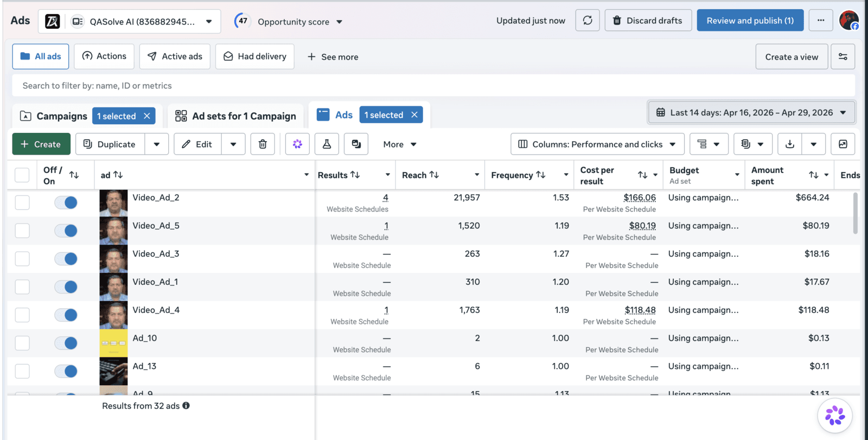This screenshot has width=868, height=440.
Task: Open the chart view icon button
Action: tap(843, 144)
